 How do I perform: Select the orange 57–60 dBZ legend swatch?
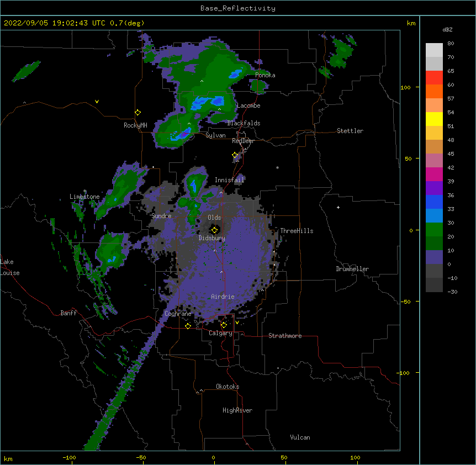tap(434, 91)
